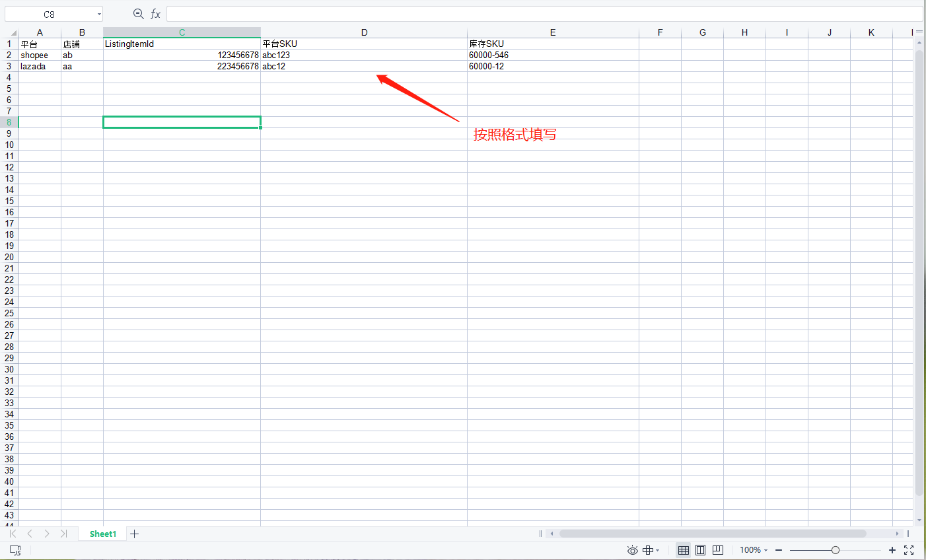The image size is (926, 560).
Task: Zoom out with the minus icon
Action: pyautogui.click(x=779, y=550)
